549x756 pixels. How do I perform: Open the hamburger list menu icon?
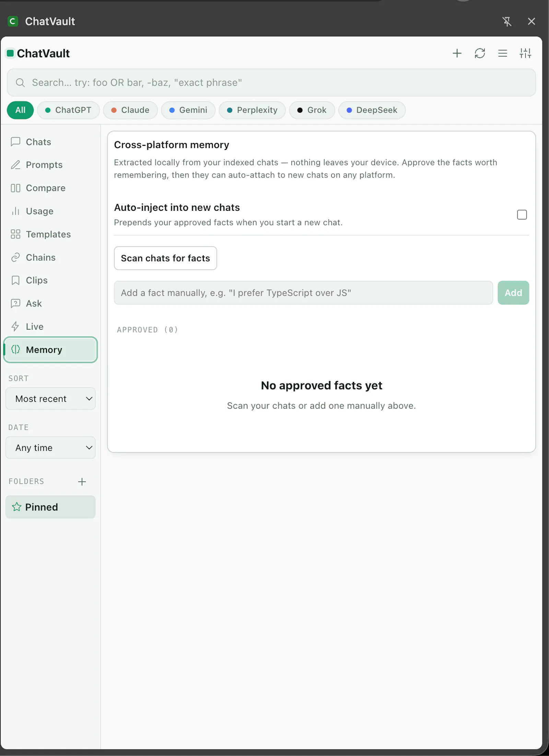click(x=502, y=53)
